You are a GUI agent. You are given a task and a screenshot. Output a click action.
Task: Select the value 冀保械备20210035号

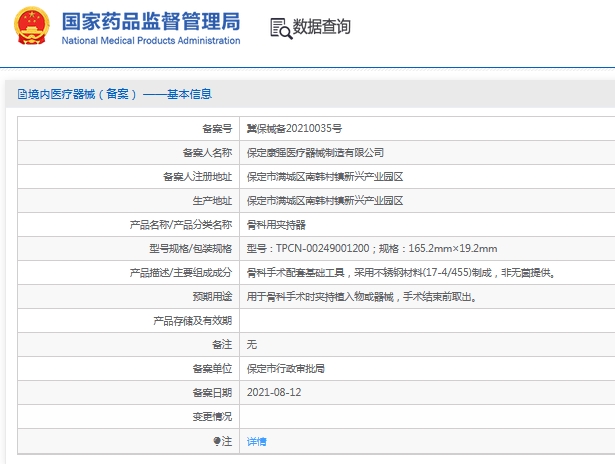pyautogui.click(x=294, y=129)
